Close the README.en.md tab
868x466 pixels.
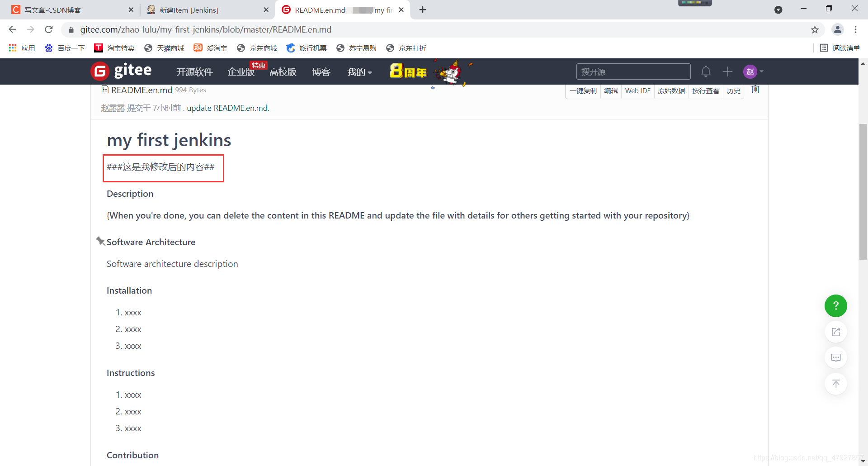click(401, 10)
